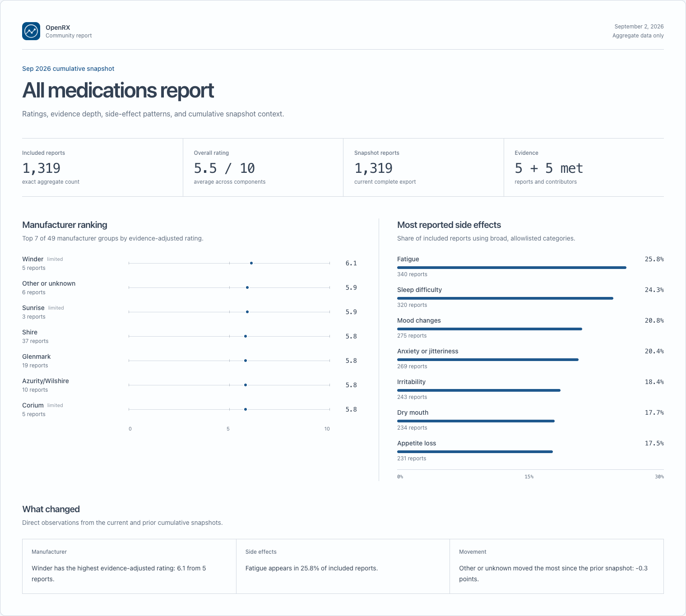686x616 pixels.
Task: Click the Side effects card title
Action: click(x=261, y=552)
